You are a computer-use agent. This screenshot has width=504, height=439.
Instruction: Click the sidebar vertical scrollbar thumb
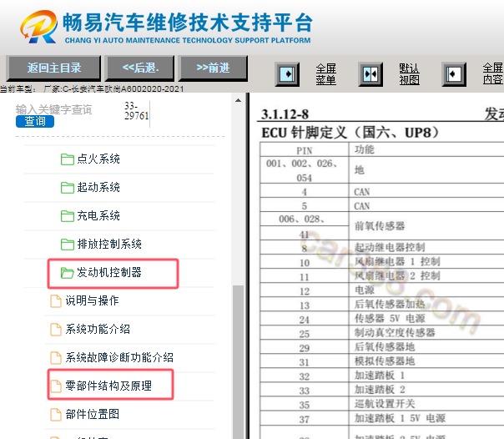(x=238, y=362)
